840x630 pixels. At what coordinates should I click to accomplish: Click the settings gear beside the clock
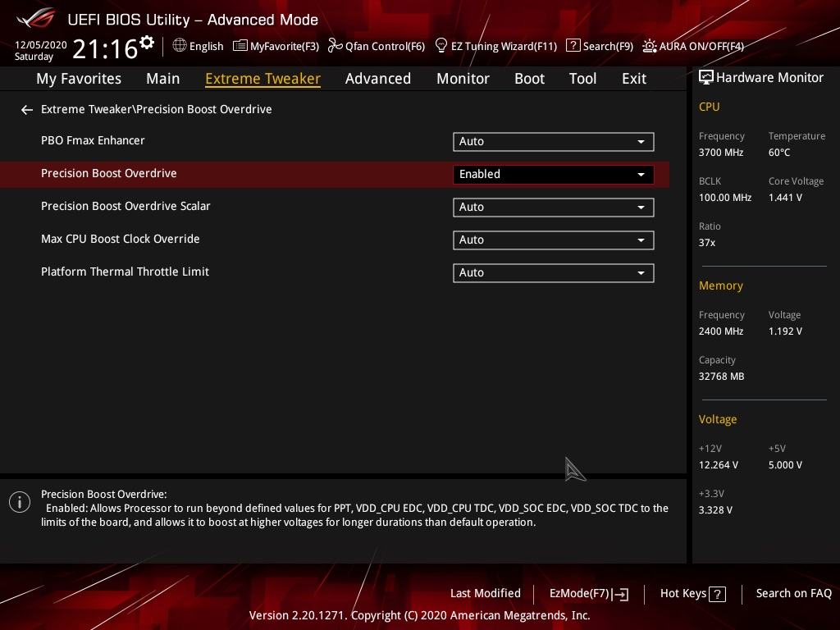146,43
